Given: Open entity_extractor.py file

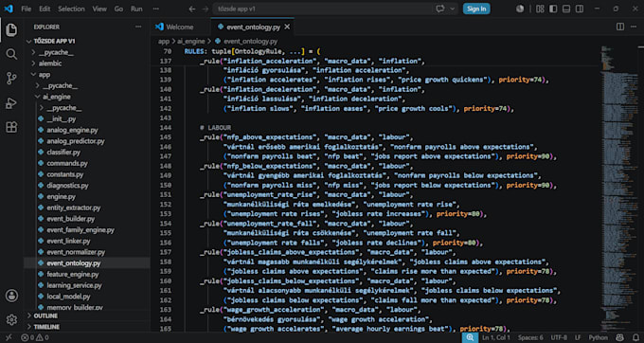Looking at the screenshot, I should (x=74, y=208).
